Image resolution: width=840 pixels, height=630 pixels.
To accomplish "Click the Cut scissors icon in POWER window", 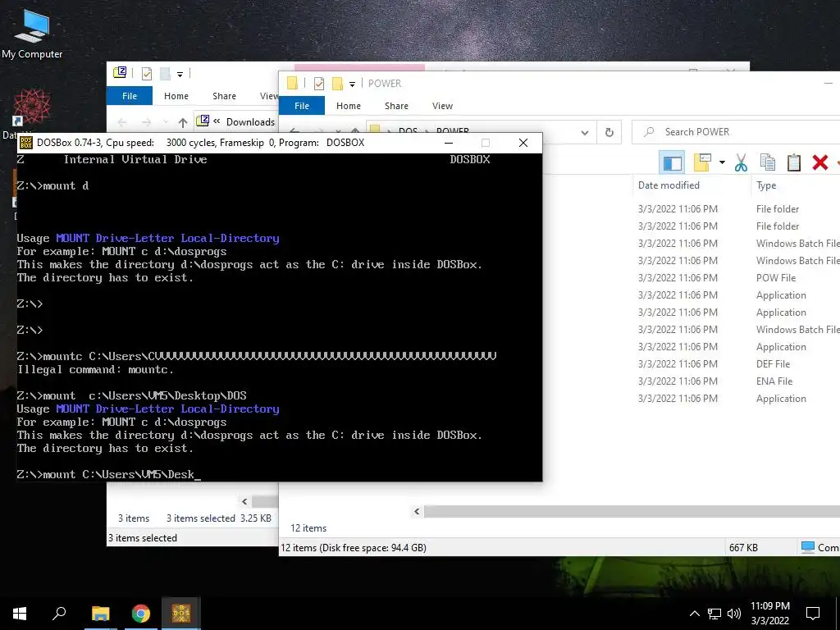I will (741, 162).
